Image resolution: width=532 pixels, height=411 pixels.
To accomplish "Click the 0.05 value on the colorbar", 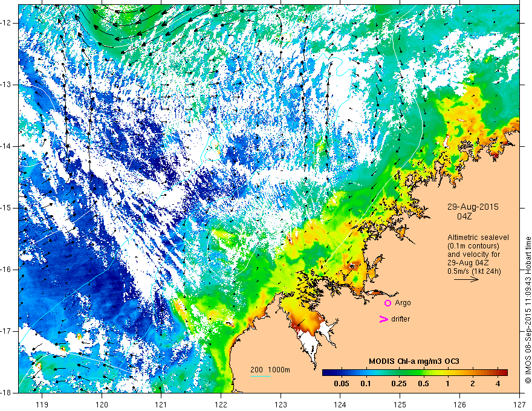I will (x=342, y=384).
